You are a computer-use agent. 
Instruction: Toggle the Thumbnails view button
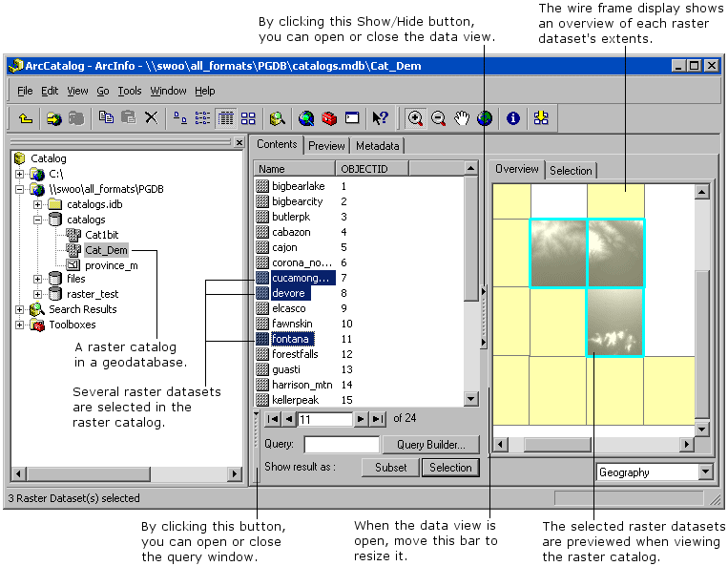248,118
